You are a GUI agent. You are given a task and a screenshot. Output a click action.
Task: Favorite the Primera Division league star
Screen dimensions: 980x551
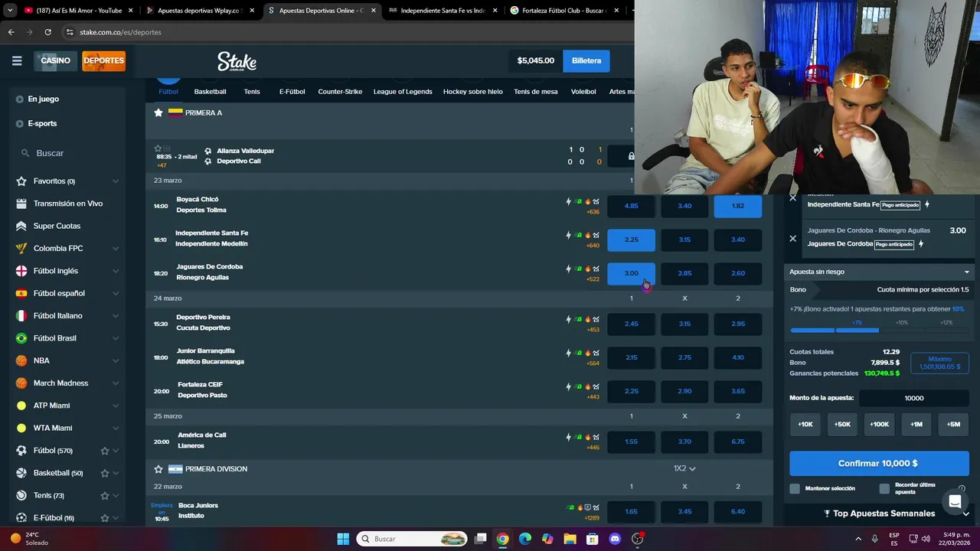click(x=158, y=469)
